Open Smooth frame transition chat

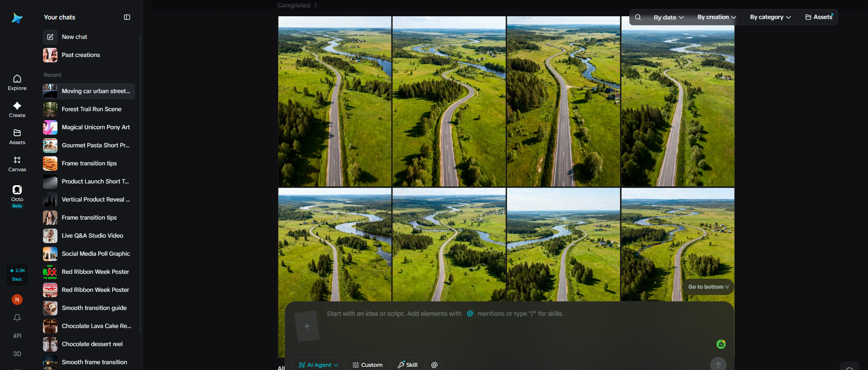(89, 362)
